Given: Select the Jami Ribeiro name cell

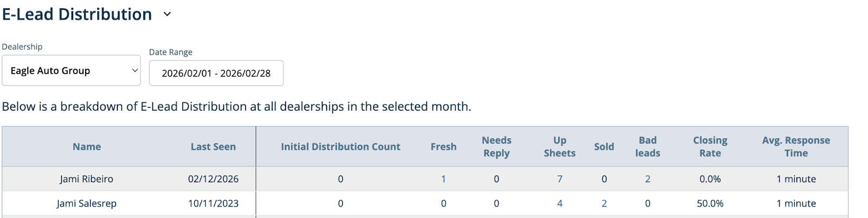Looking at the screenshot, I should [87, 179].
